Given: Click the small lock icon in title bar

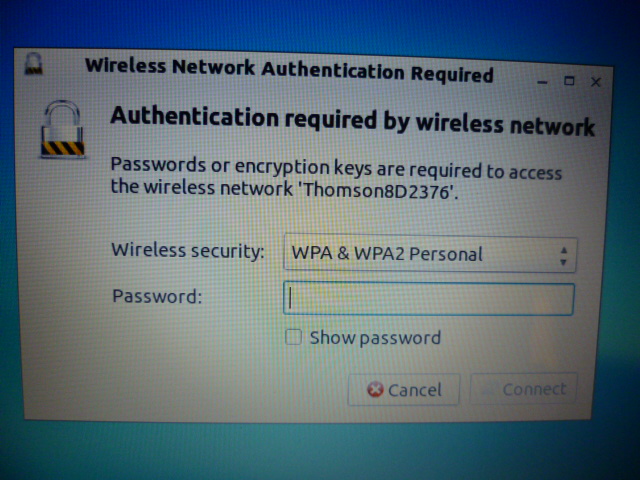Looking at the screenshot, I should 33,64.
